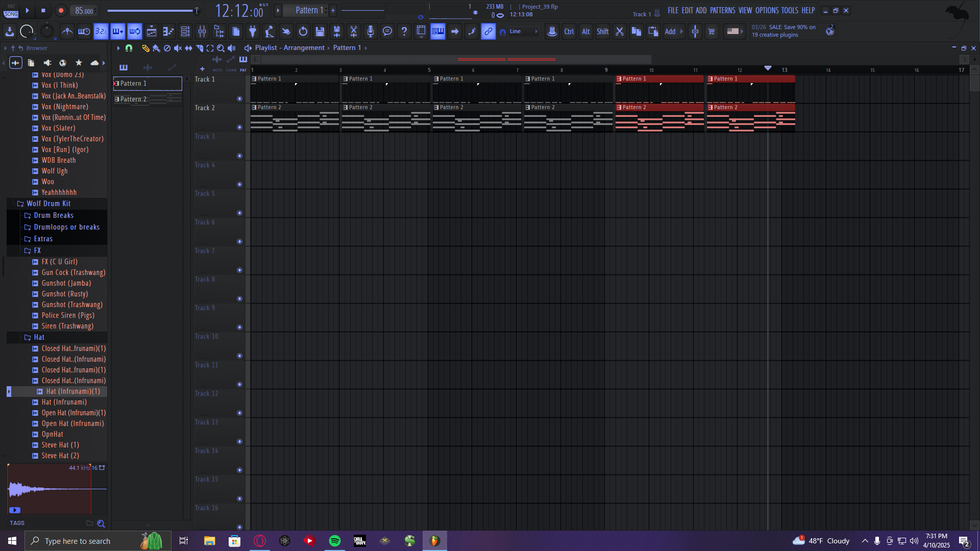Select the mute tool in playlist toolbar

[x=178, y=48]
